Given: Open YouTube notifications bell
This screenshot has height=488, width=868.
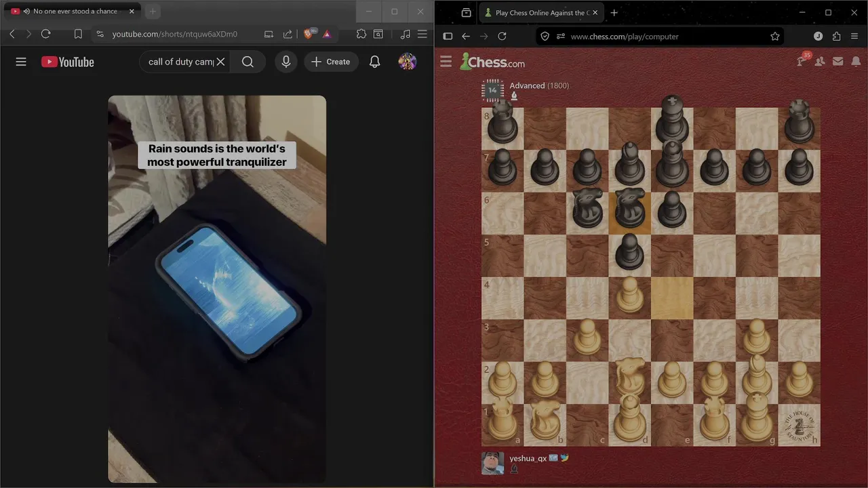Looking at the screenshot, I should click(374, 62).
